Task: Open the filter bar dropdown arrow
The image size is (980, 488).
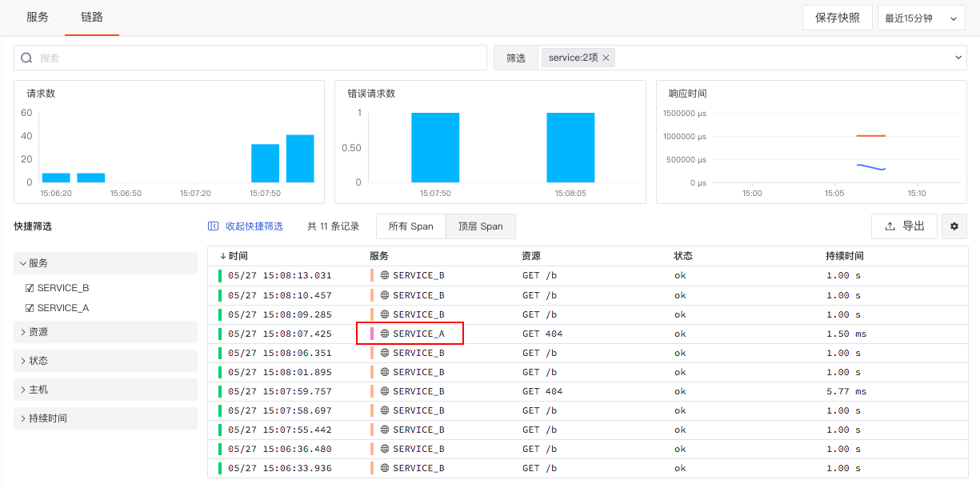Action: [x=959, y=58]
